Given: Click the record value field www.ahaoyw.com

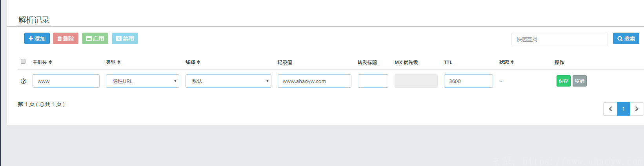Looking at the screenshot, I should coord(314,81).
